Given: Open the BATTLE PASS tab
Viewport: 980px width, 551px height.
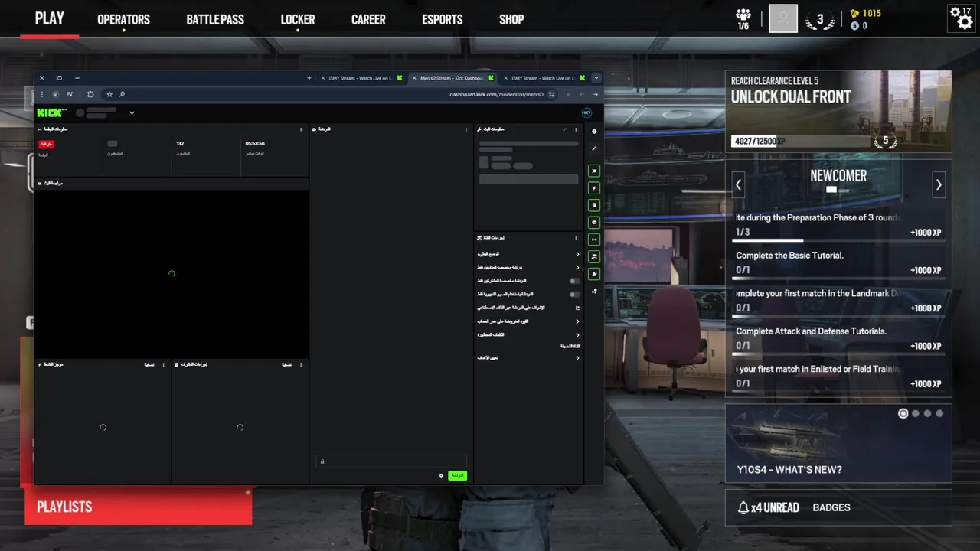Looking at the screenshot, I should (215, 20).
